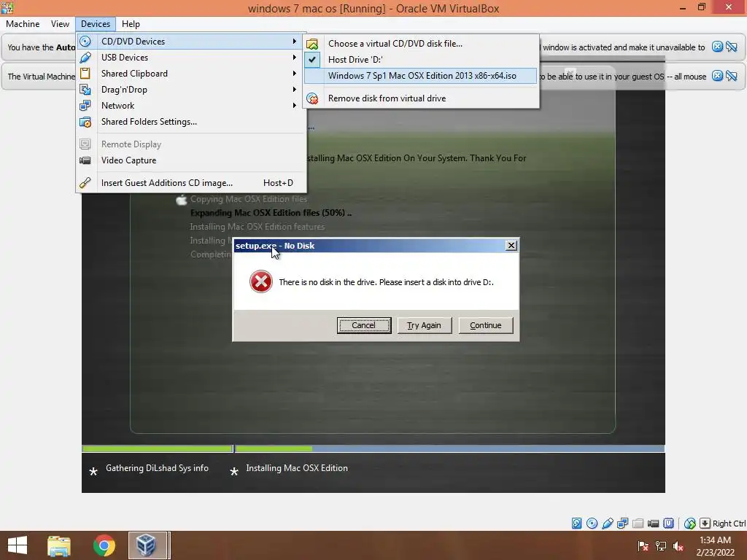Click the network tray icon
The width and height of the screenshot is (747, 560).
click(x=661, y=545)
